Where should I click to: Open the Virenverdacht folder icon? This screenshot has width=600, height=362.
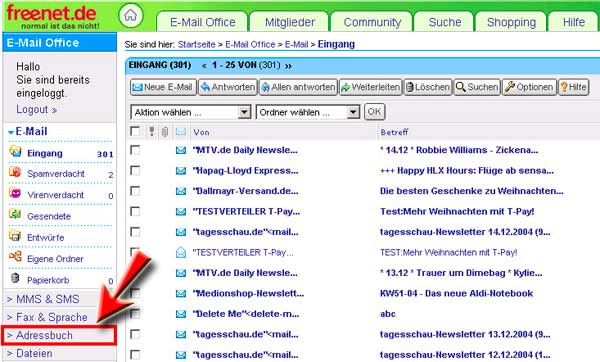[x=15, y=193]
